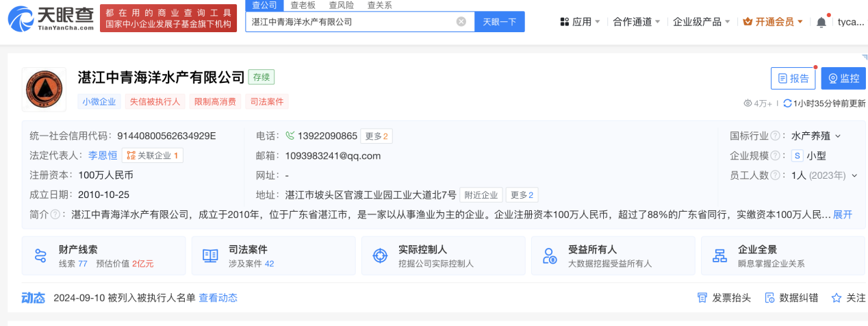868x326 pixels.
Task: Click the 动态 label icon
Action: coord(34,298)
